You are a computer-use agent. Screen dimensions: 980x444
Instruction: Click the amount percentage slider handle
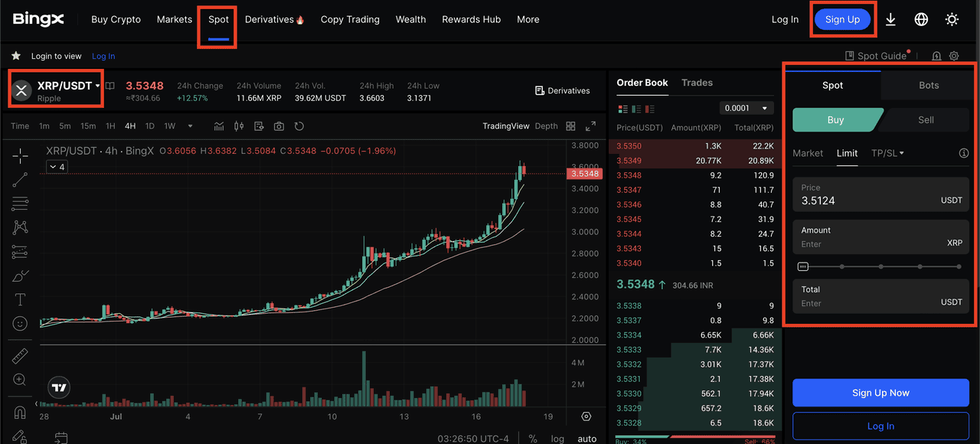tap(802, 266)
